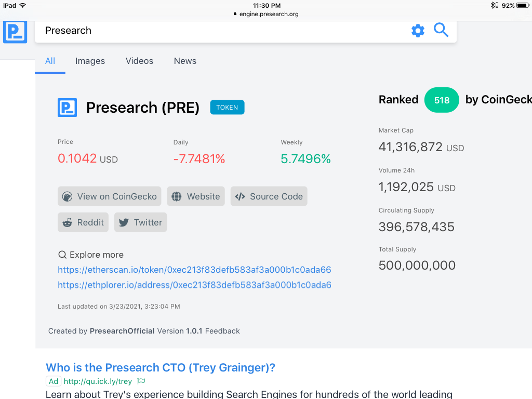The height and width of the screenshot is (399, 532).
Task: Click the 'Explore more' label
Action: [97, 255]
